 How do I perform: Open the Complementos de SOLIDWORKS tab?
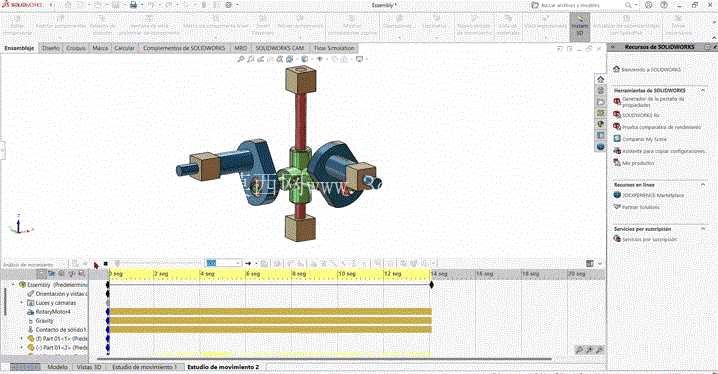(184, 48)
